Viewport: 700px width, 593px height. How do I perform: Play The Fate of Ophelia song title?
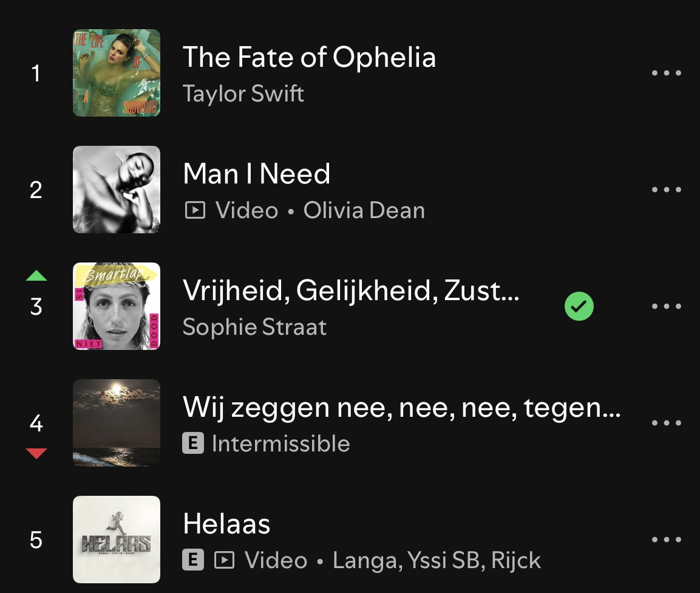coord(309,58)
